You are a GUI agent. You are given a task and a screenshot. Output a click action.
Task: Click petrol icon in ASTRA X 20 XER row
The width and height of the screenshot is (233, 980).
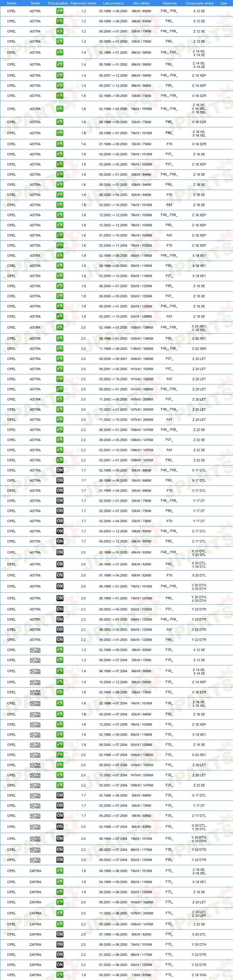60,348
